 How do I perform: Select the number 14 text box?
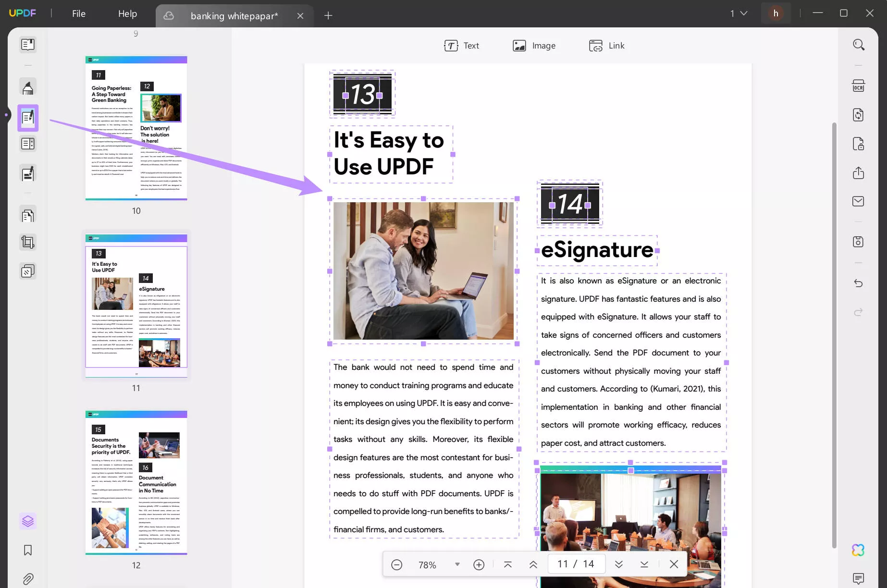[x=570, y=205]
